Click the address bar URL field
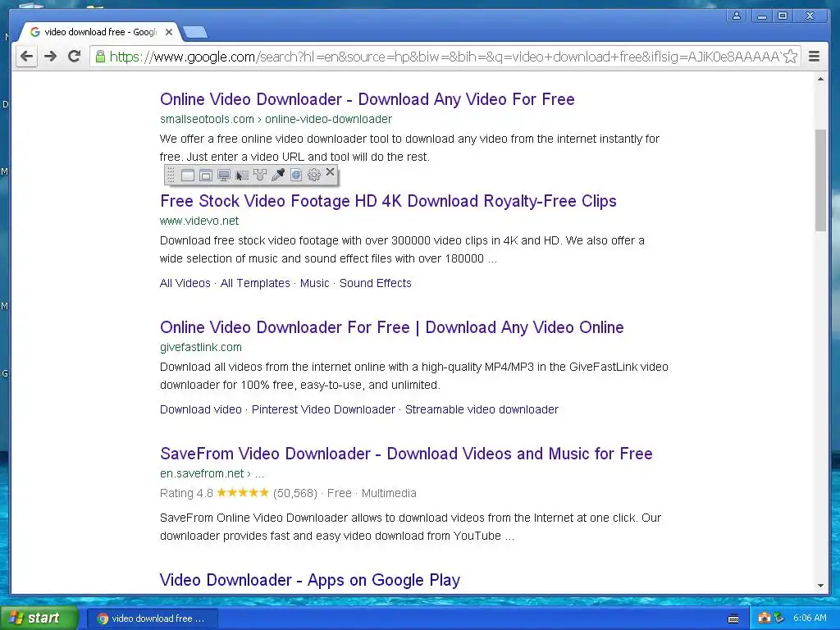Screen dimensions: 840x630 [445, 57]
